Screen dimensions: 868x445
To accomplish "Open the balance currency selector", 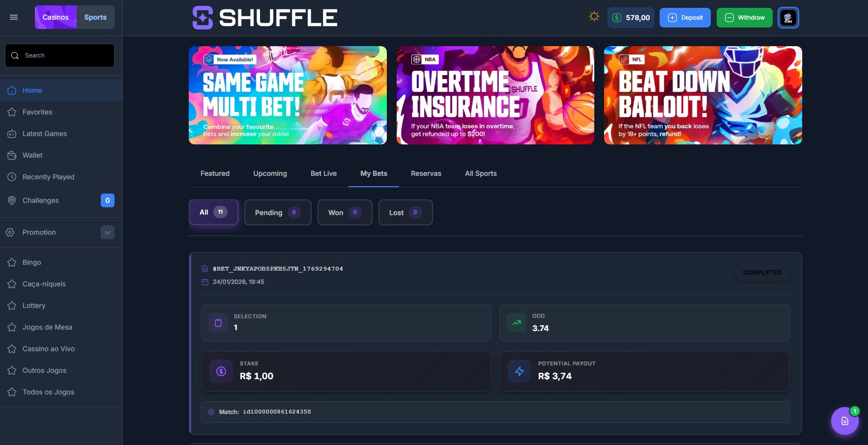I will coord(631,18).
